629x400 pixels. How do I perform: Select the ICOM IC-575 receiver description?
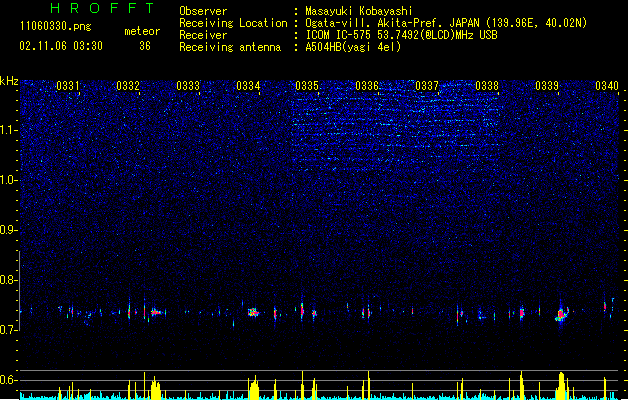point(401,35)
